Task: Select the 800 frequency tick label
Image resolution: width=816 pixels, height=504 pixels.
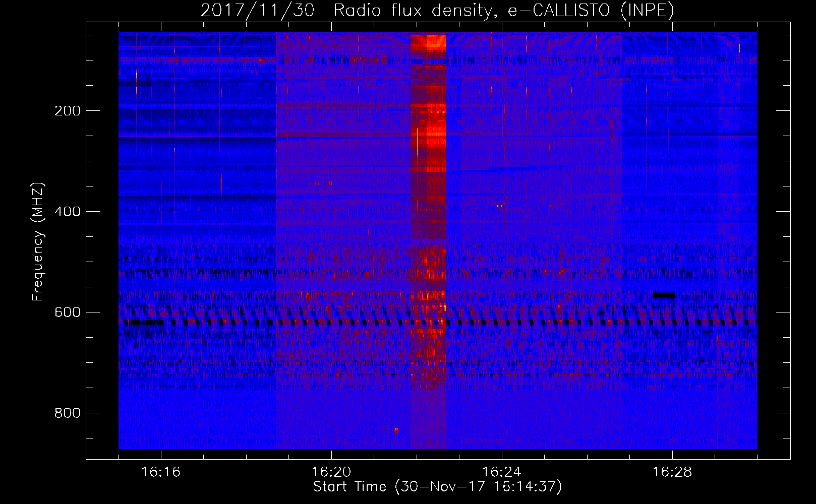Action: pos(68,413)
